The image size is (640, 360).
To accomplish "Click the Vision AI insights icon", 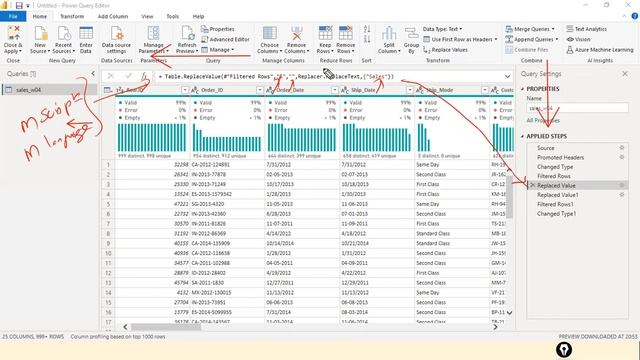I will [570, 39].
